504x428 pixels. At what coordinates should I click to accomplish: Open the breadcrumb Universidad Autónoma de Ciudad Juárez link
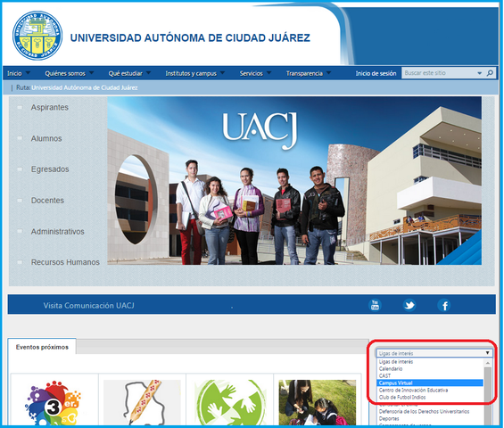(85, 87)
